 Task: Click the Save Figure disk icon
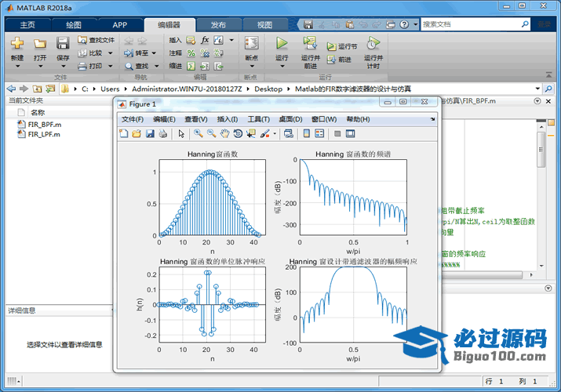pyautogui.click(x=149, y=134)
